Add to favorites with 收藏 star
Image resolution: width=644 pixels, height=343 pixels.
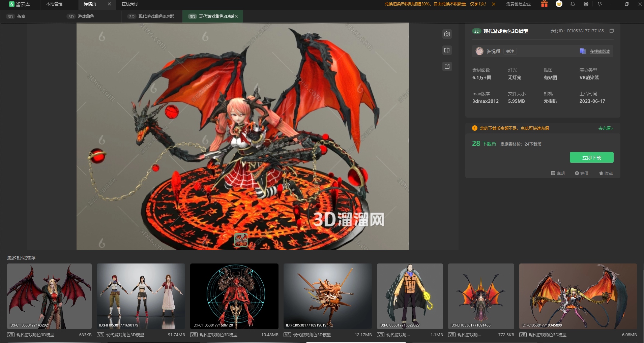click(x=606, y=173)
